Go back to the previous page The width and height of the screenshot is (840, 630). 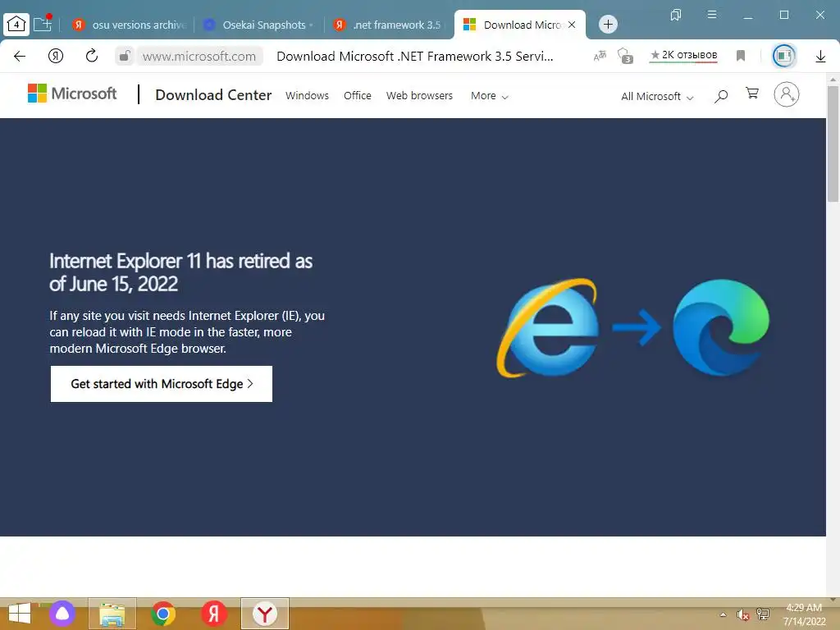(20, 56)
